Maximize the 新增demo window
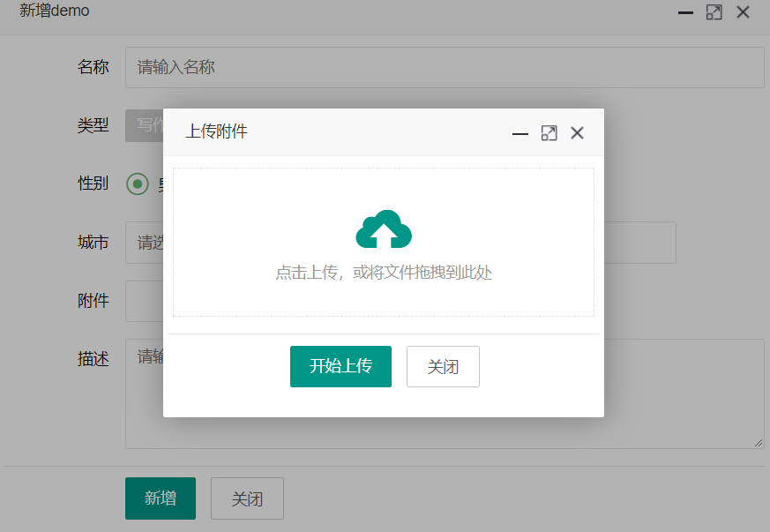This screenshot has width=770, height=532. click(714, 12)
